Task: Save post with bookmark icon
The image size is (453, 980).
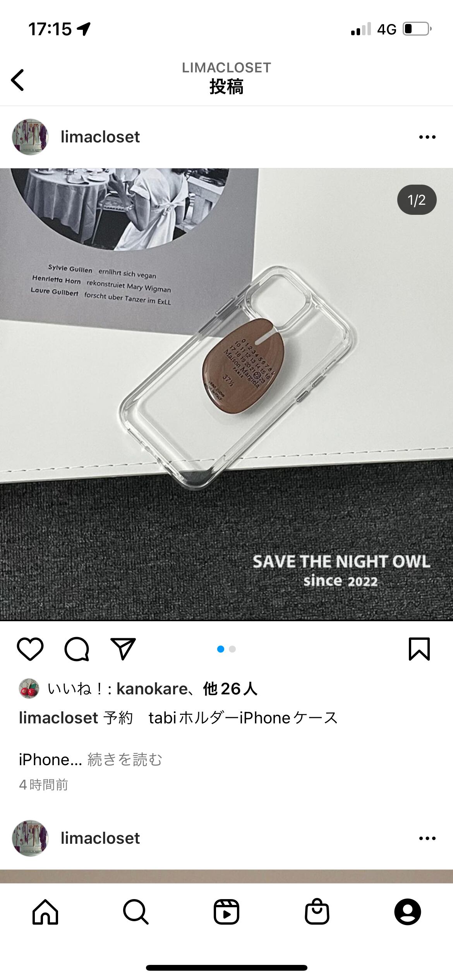Action: pos(419,649)
